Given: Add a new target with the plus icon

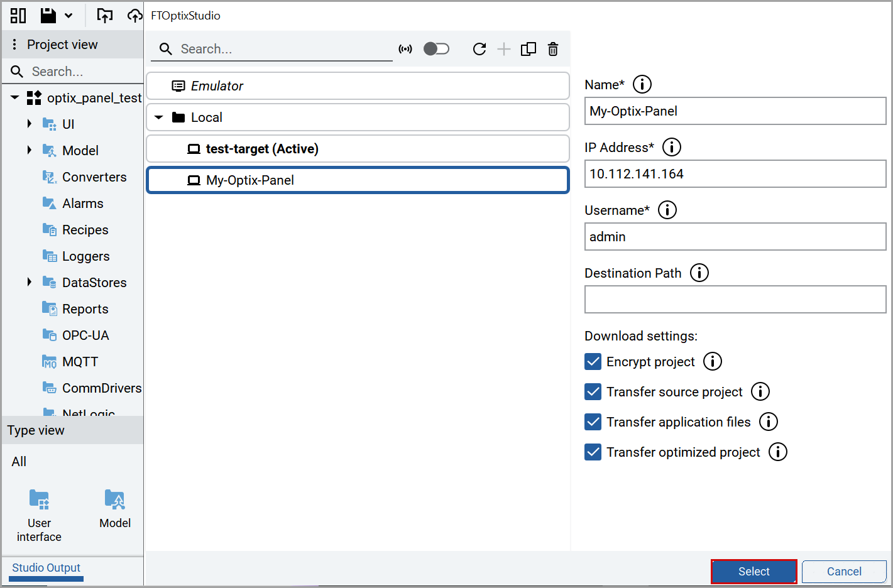Looking at the screenshot, I should (504, 49).
